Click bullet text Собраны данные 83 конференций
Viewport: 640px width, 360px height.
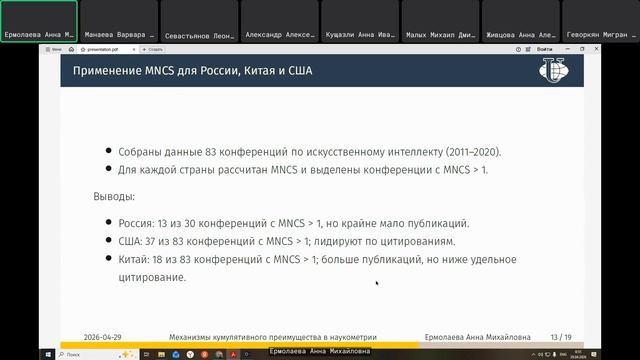coord(309,152)
